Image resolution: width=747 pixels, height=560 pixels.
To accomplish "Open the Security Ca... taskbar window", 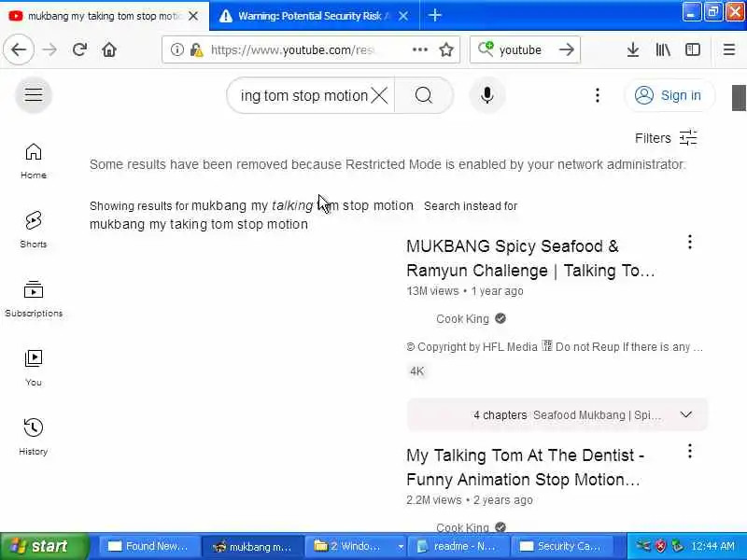I will point(561,546).
